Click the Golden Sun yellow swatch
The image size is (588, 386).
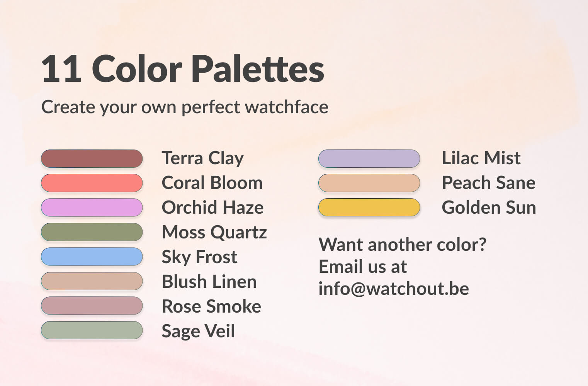click(369, 207)
